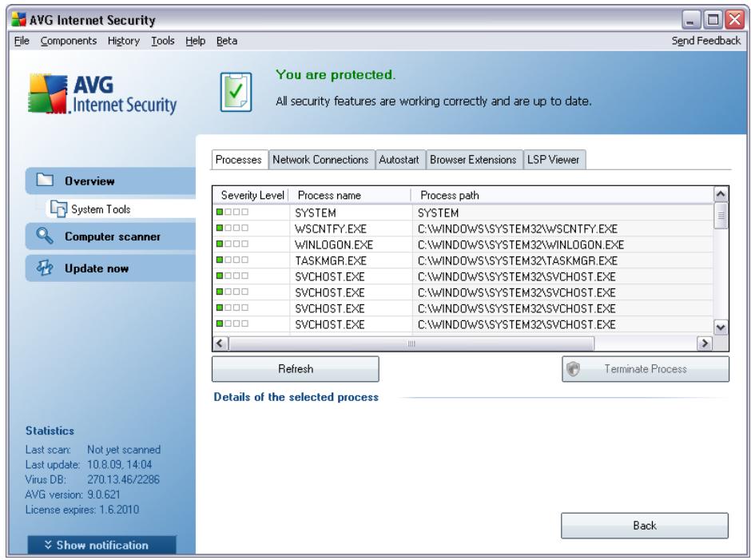Screen dimensions: 751x560
Task: Click severity indicator for WINLOGON.EXE row
Action: 232,244
